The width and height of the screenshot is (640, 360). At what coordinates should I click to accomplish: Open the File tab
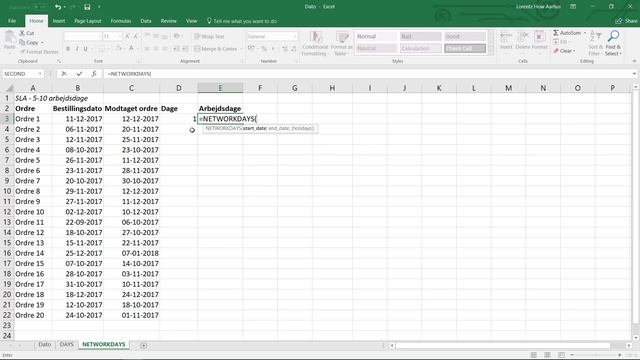tap(12, 21)
